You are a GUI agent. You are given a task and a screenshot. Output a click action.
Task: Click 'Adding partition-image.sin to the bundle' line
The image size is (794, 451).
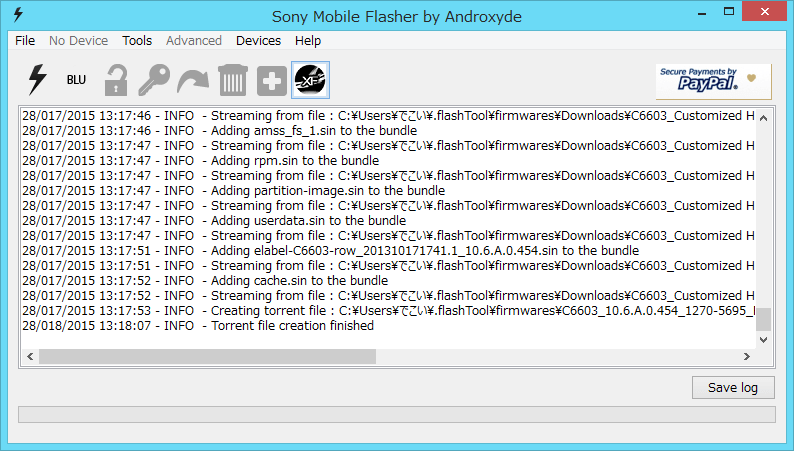pyautogui.click(x=233, y=190)
